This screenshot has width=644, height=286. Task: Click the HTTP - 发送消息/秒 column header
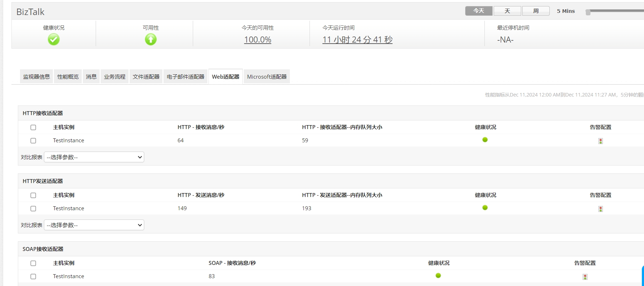coord(201,195)
